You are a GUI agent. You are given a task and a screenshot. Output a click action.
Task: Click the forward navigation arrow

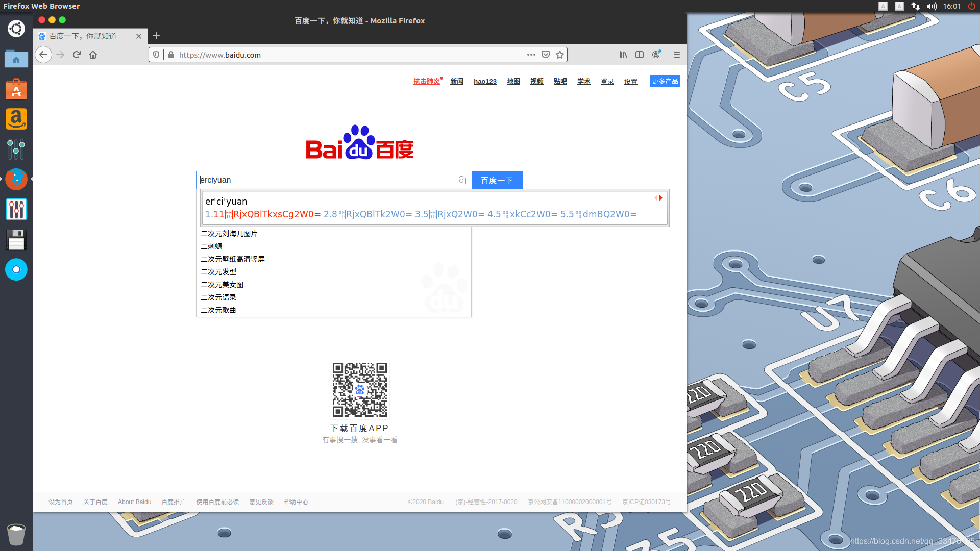click(x=60, y=55)
